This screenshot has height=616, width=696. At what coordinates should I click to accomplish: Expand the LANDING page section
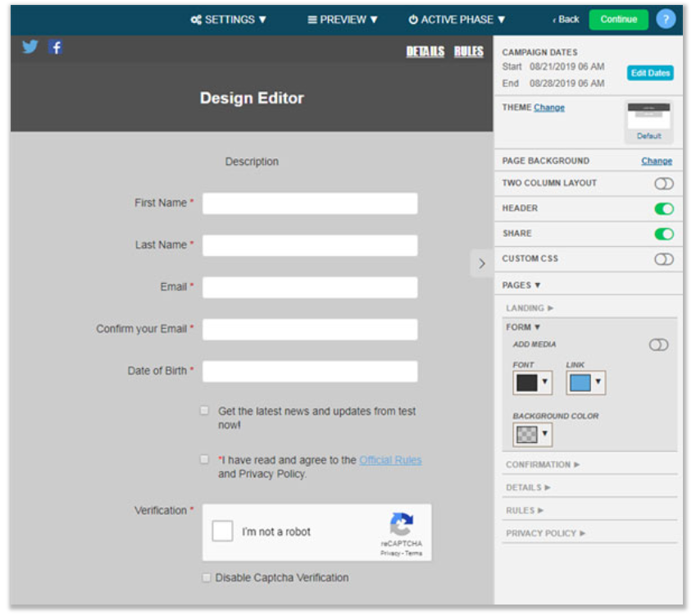click(530, 308)
